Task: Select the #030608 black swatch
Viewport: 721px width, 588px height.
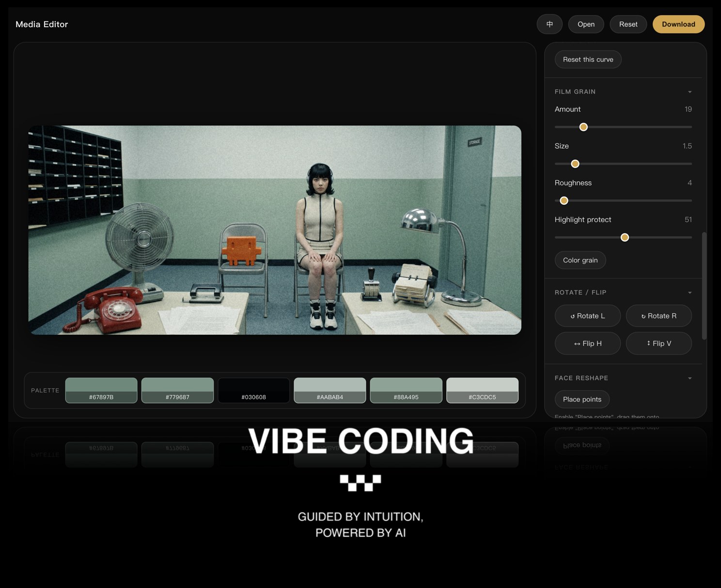Action: pyautogui.click(x=254, y=390)
